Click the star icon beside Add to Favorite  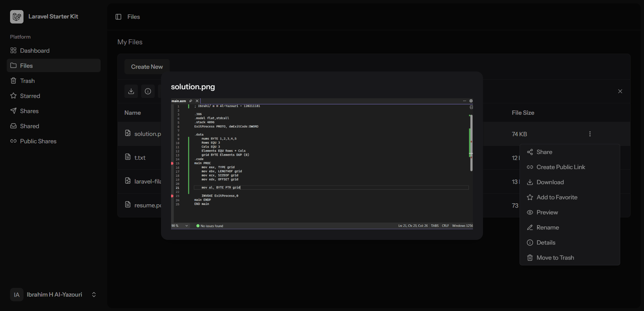(530, 197)
